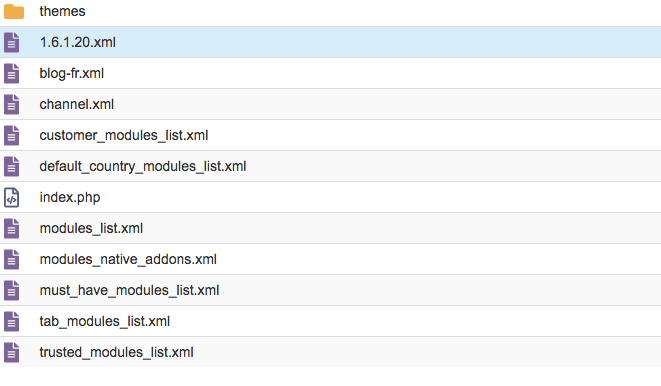
Task: Click the PHP code icon beside index.php
Action: point(12,198)
